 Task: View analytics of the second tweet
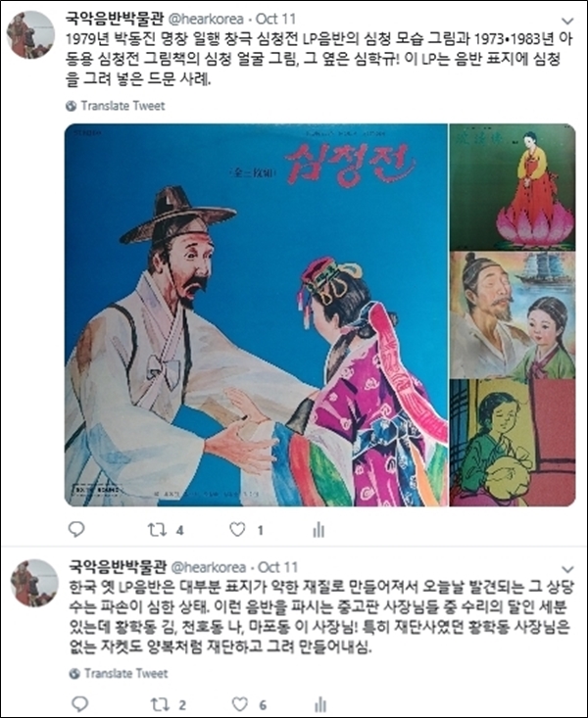[x=320, y=704]
